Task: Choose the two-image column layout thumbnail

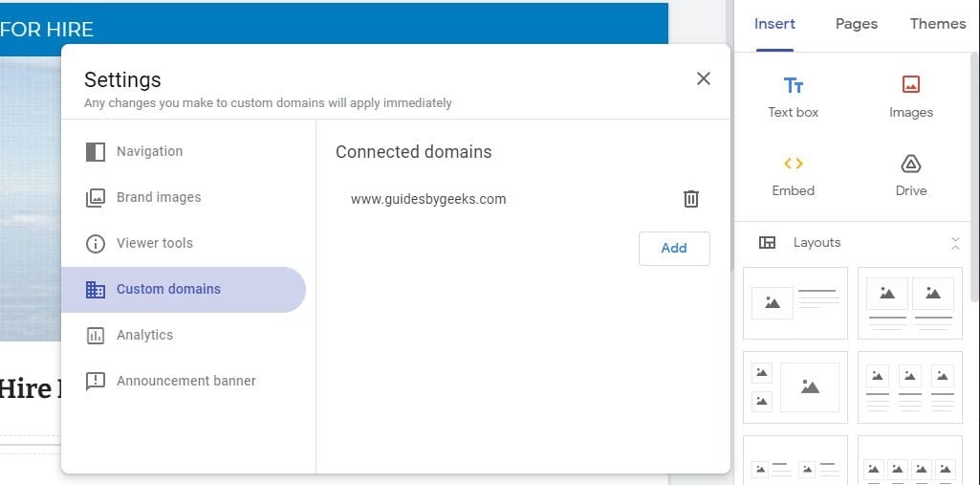Action: 910,302
